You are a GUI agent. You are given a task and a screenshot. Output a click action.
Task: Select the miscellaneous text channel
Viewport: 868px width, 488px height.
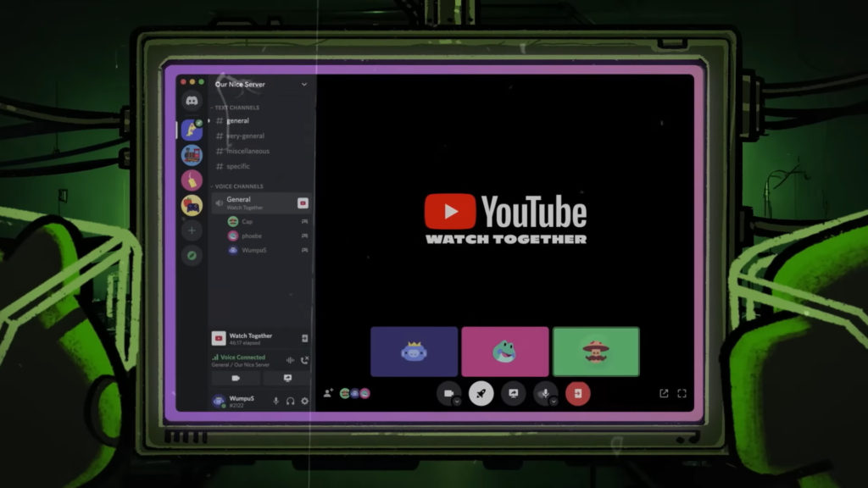(248, 151)
